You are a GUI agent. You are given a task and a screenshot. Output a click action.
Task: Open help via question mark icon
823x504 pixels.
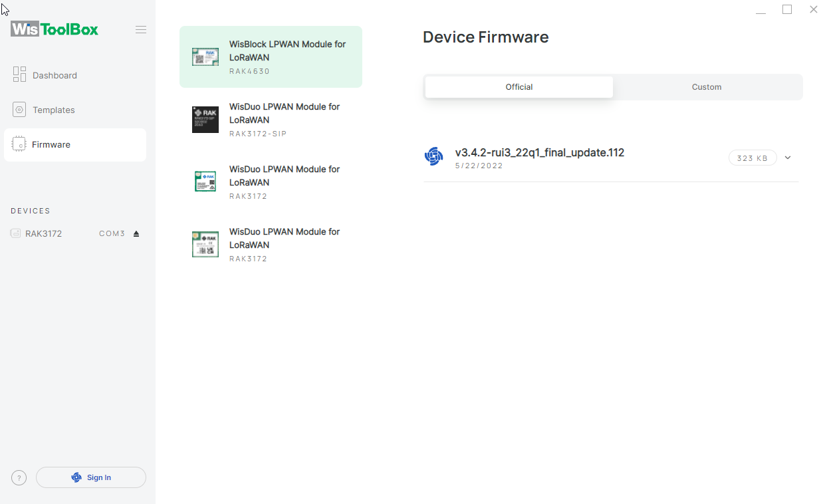[19, 477]
